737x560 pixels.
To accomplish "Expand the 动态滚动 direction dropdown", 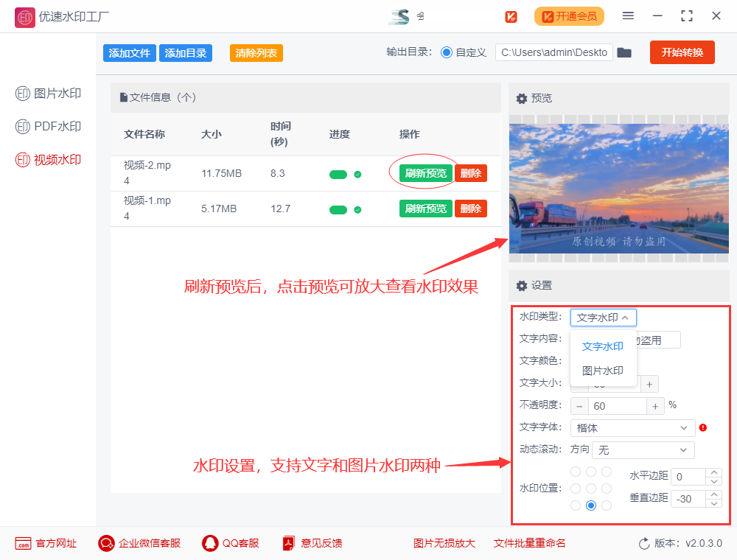I will [643, 449].
